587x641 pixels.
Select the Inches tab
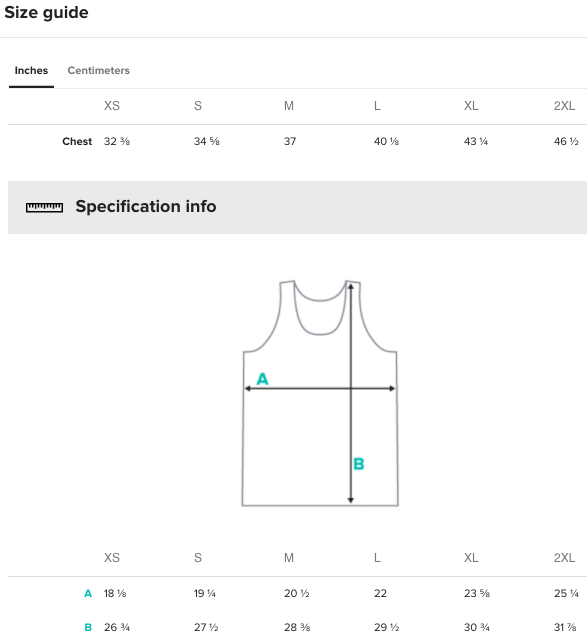click(31, 70)
